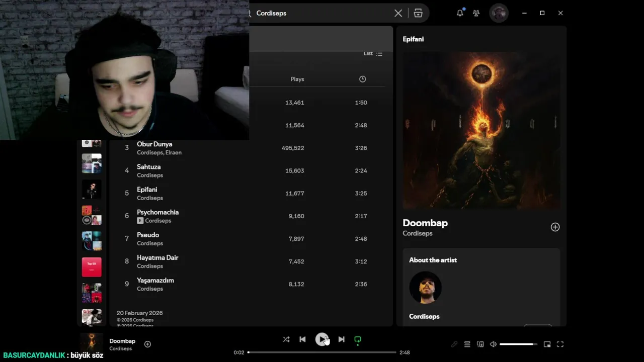This screenshot has height=362, width=644.
Task: Select the Obur Dunya track
Action: [x=154, y=144]
